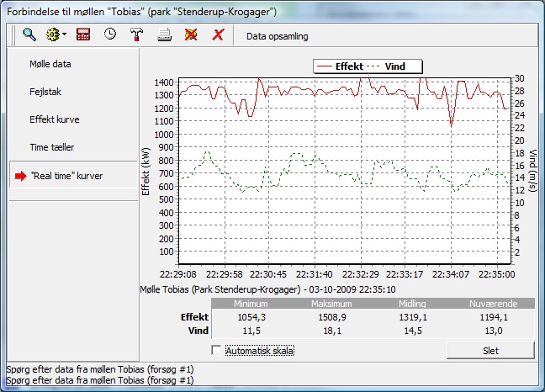This screenshot has width=545, height=392.
Task: Open the clock toolbar icon
Action: [110, 34]
